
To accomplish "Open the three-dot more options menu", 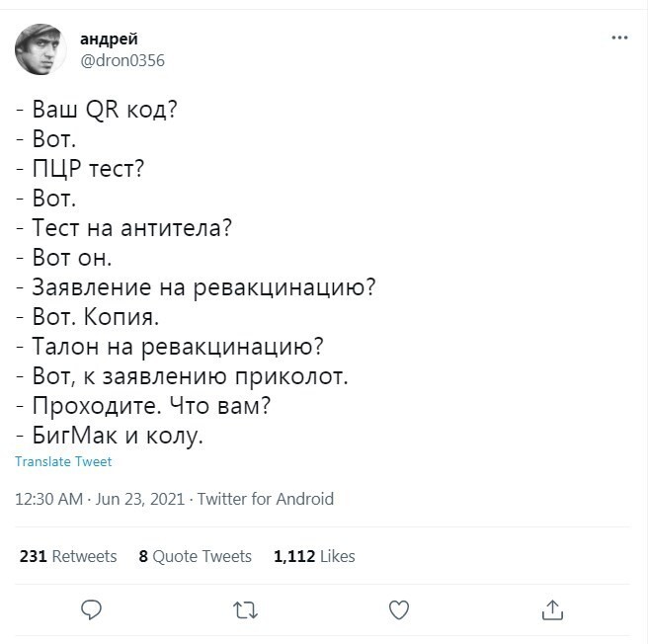I will [x=619, y=39].
